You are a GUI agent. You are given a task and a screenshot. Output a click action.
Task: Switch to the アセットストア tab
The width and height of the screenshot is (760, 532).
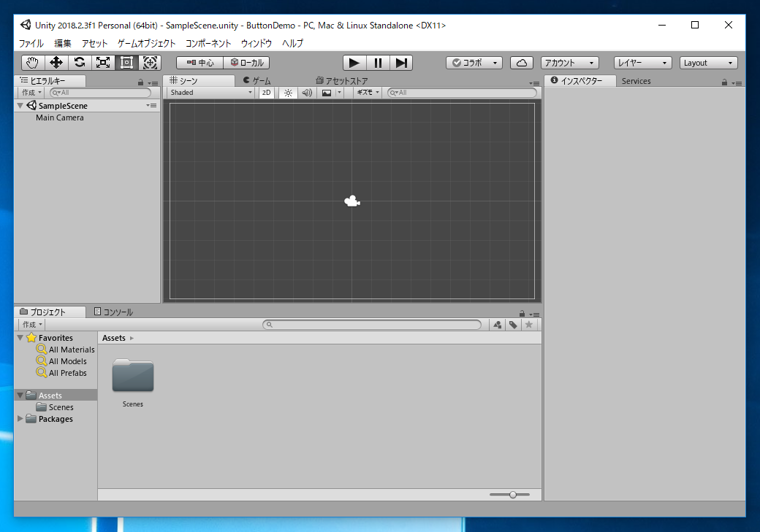[342, 81]
